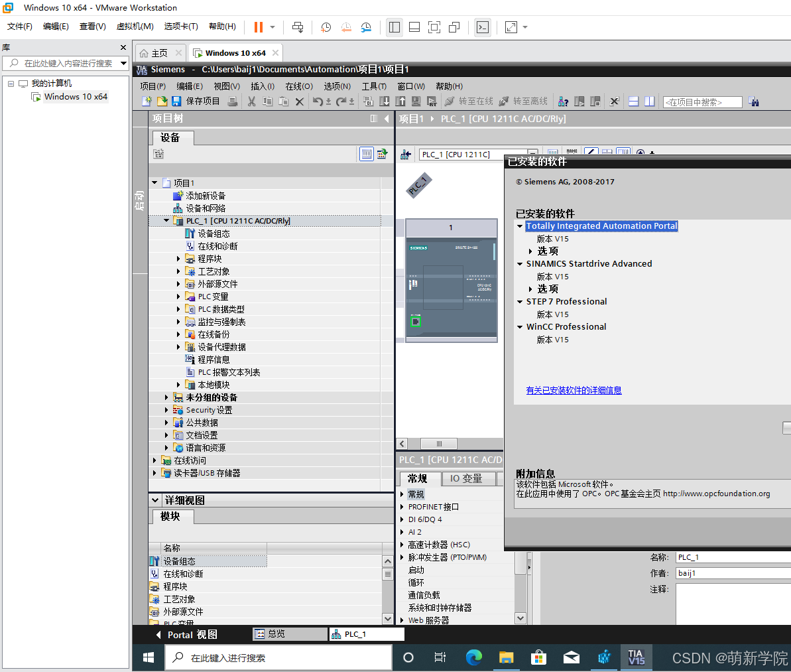The image size is (791, 672).
Task: Expand 程序块 folder
Action: point(178,259)
